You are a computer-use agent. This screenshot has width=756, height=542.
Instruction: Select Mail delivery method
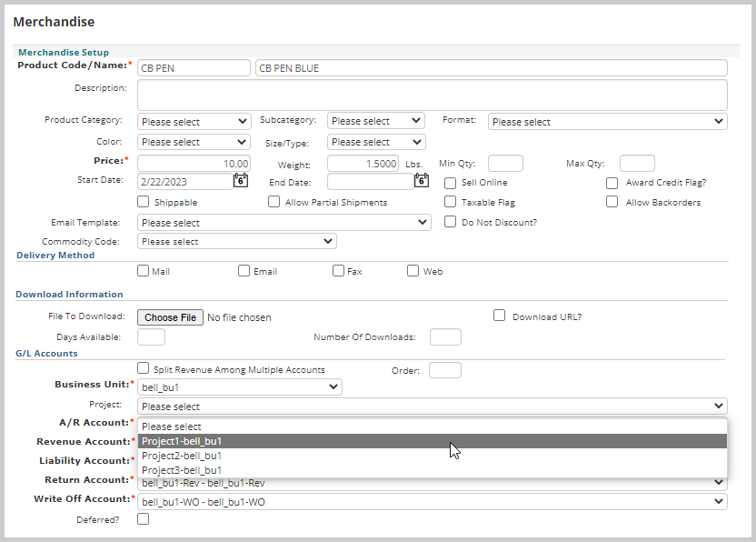click(x=144, y=271)
